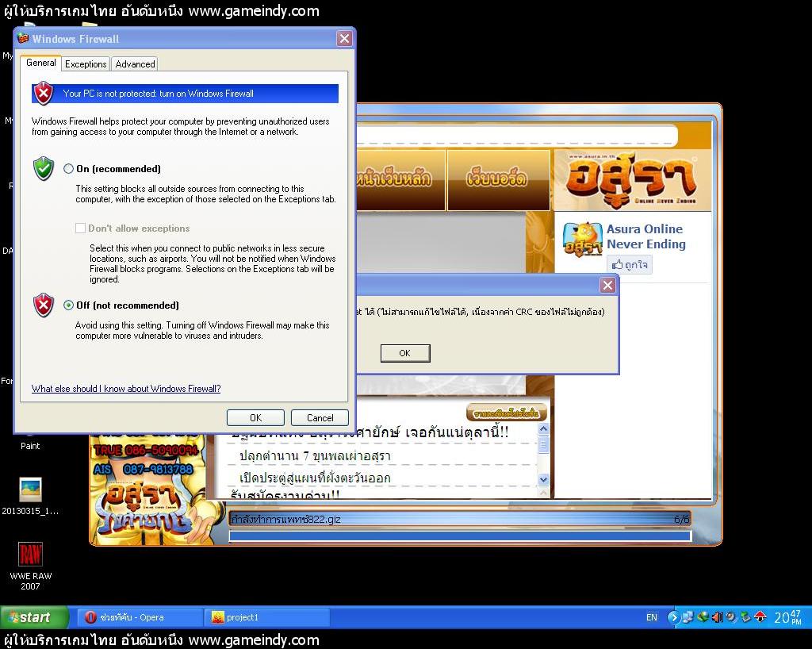Click the address field atop Asura launcher
The image size is (812, 649).
point(517,135)
